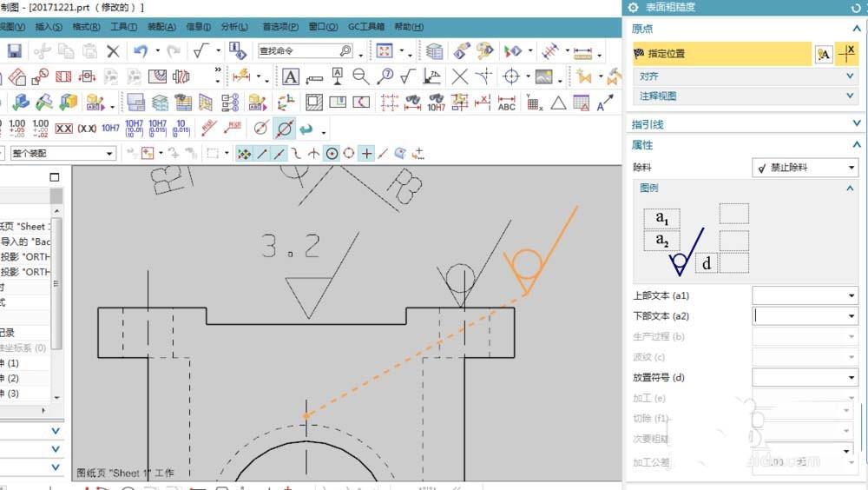Toggle the snap-to-arc-center circle-dot option
The height and width of the screenshot is (490, 868).
(332, 154)
